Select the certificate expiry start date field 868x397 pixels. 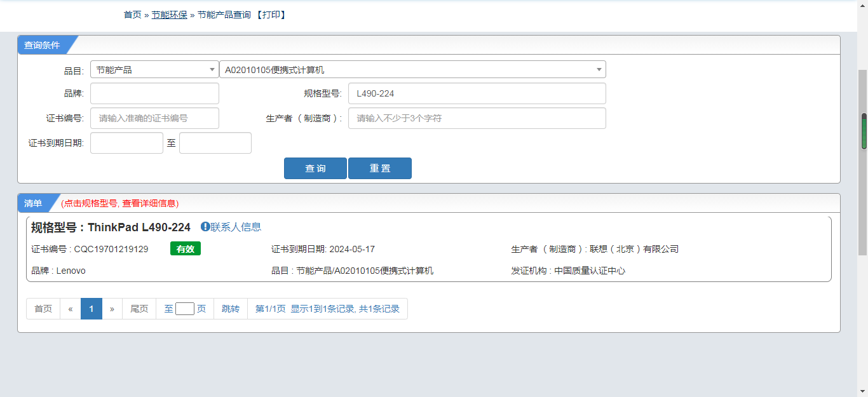pyautogui.click(x=126, y=143)
